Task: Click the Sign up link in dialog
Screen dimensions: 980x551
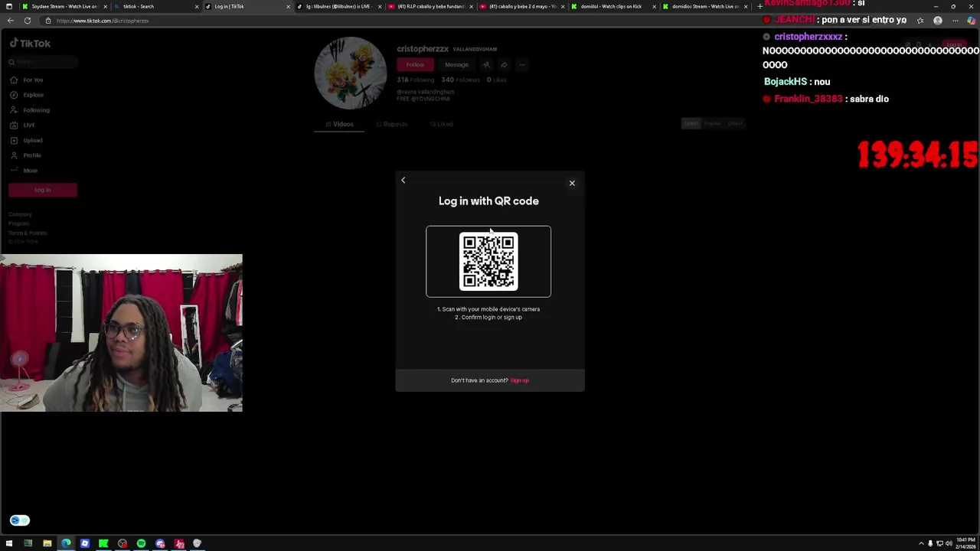Action: click(519, 380)
